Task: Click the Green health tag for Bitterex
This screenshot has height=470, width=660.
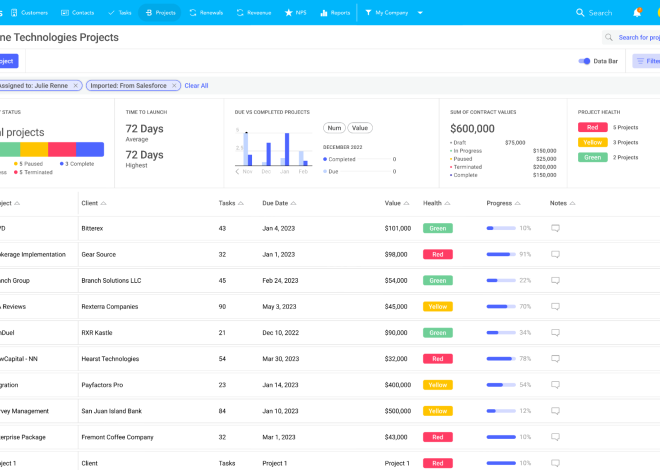Action: (x=438, y=228)
